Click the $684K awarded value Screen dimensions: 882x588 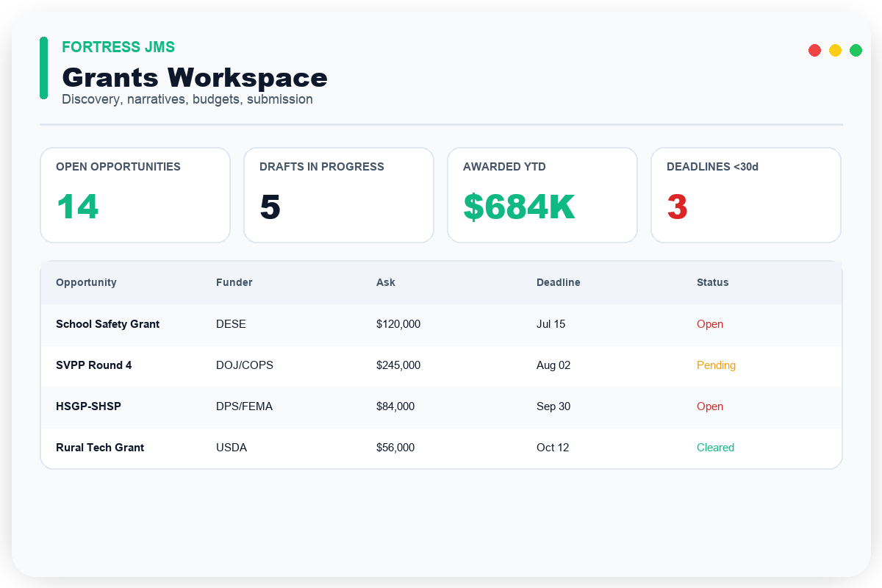tap(519, 207)
